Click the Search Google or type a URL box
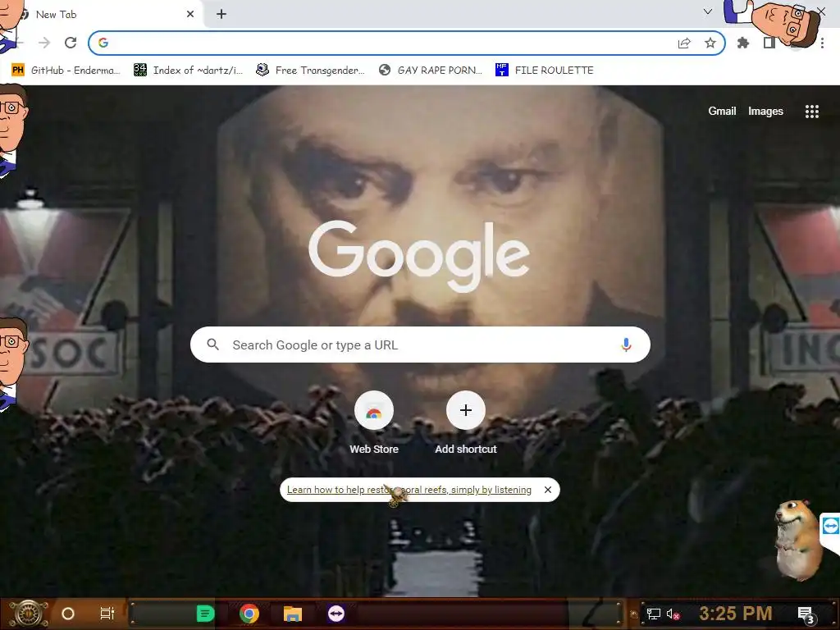840x630 pixels. point(420,345)
